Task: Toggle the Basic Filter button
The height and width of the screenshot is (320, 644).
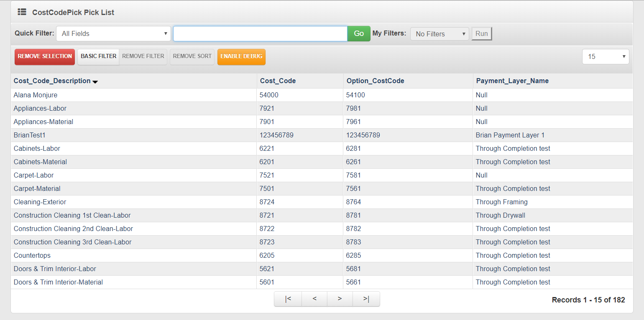Action: 98,56
